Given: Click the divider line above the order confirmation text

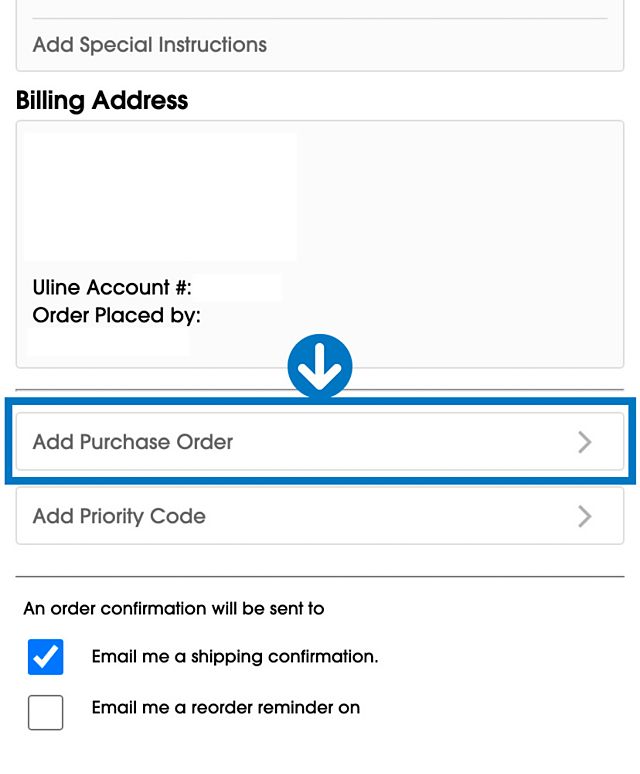Looking at the screenshot, I should click(x=320, y=577).
